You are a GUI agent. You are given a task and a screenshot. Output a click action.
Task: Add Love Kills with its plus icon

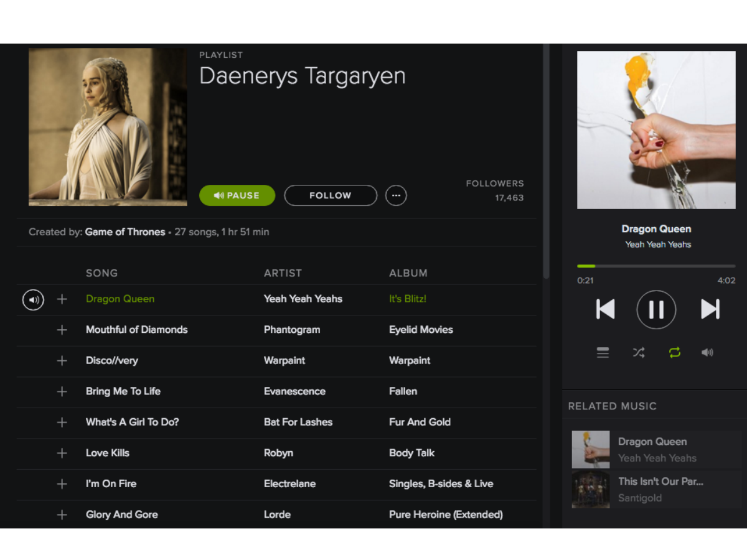click(x=62, y=453)
